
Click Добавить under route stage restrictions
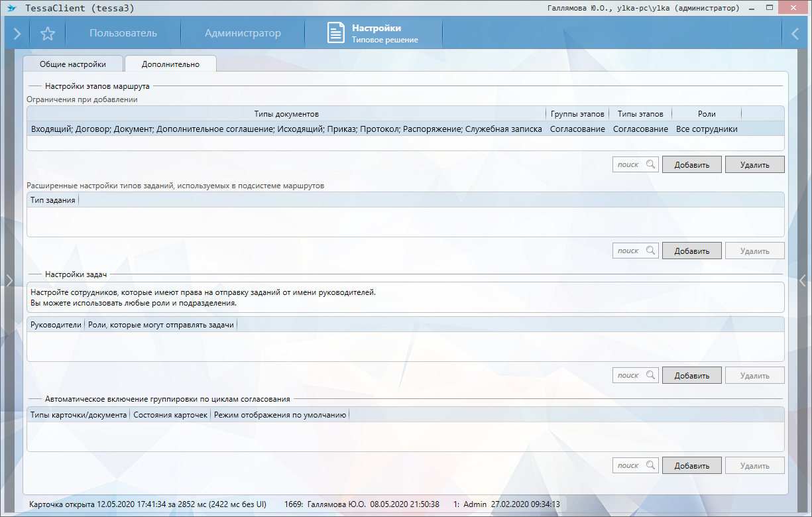691,164
